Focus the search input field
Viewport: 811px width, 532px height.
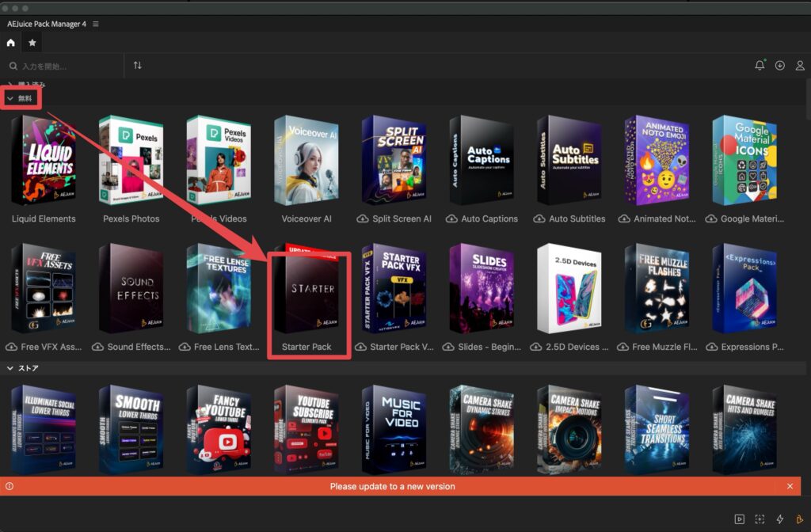tap(65, 66)
